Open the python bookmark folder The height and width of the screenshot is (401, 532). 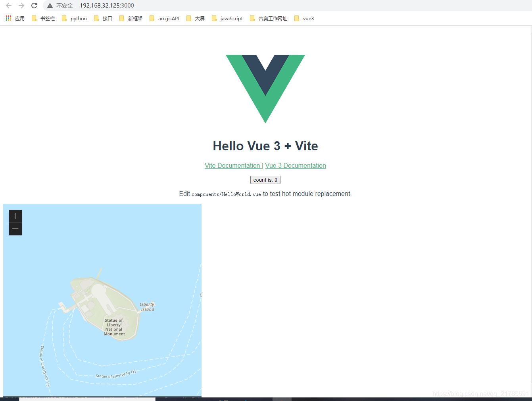(74, 18)
